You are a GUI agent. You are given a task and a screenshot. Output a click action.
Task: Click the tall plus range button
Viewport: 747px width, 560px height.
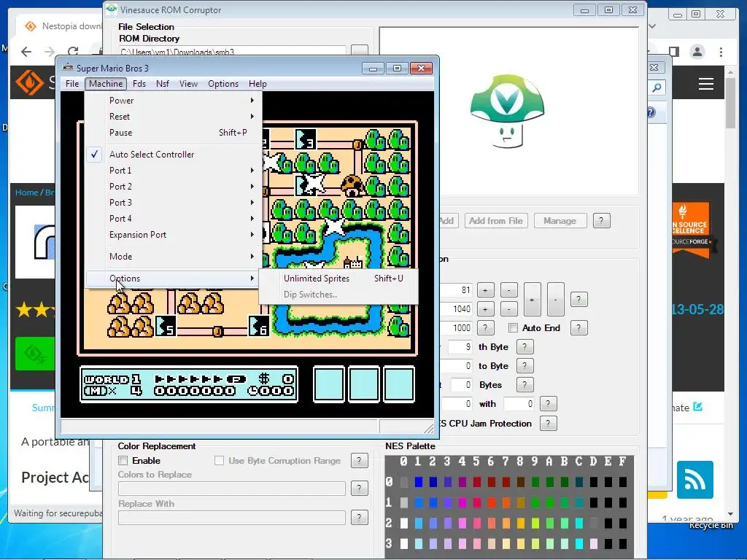pyautogui.click(x=532, y=300)
